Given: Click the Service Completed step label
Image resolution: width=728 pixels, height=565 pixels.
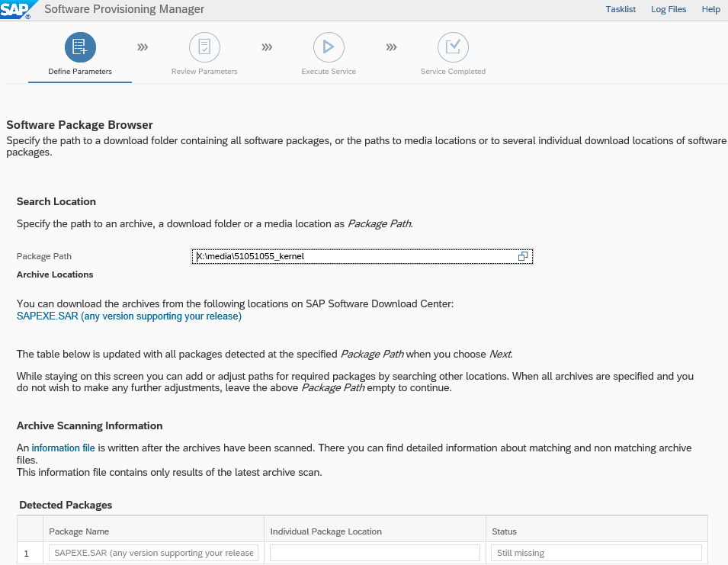Looking at the screenshot, I should click(x=453, y=72).
